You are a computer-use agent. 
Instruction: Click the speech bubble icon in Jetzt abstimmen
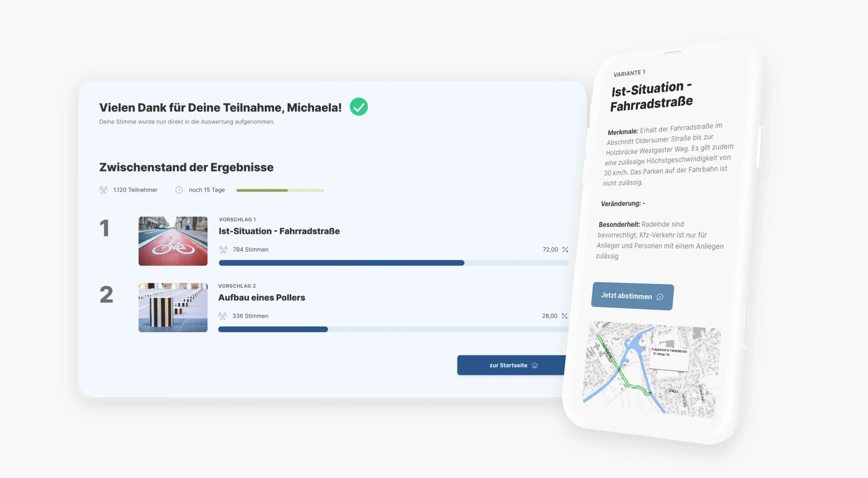[660, 297]
